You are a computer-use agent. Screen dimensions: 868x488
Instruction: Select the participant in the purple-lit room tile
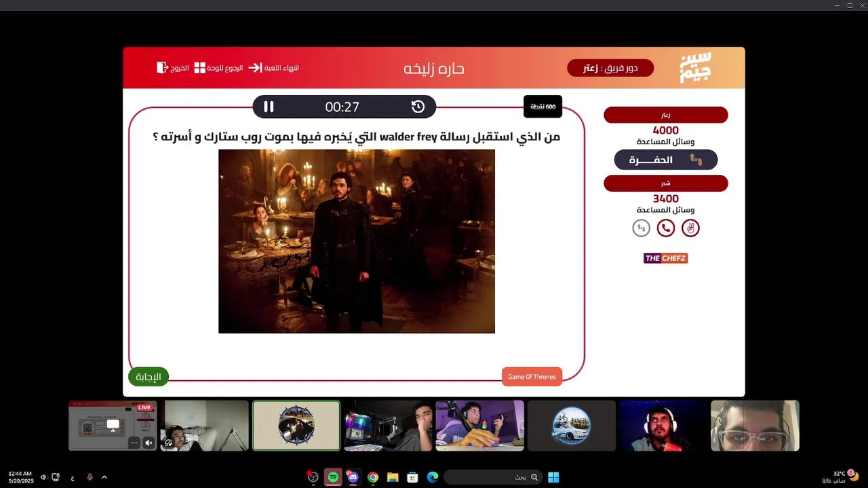pyautogui.click(x=479, y=426)
